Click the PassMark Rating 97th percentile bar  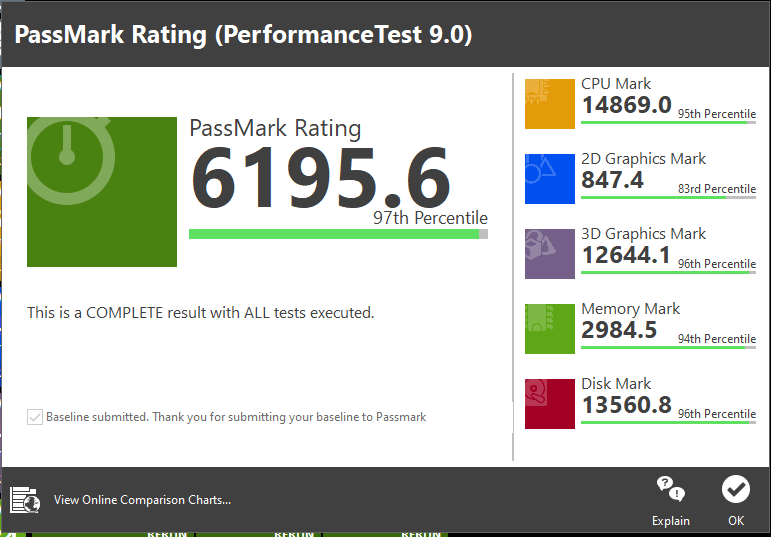pos(338,234)
